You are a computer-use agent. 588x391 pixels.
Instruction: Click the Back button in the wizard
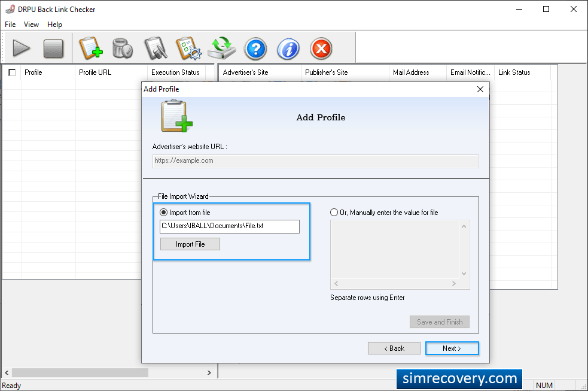[394, 348]
